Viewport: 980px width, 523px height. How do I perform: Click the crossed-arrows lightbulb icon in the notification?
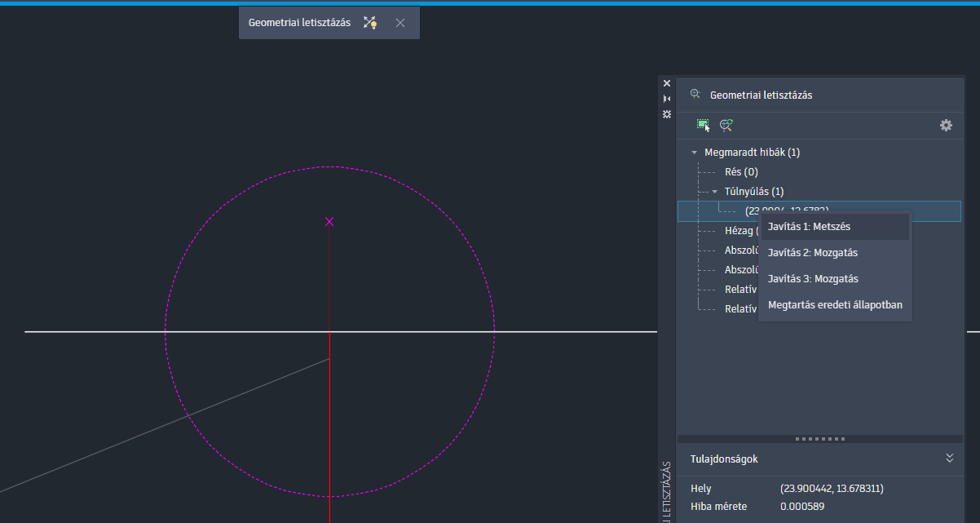coord(369,22)
